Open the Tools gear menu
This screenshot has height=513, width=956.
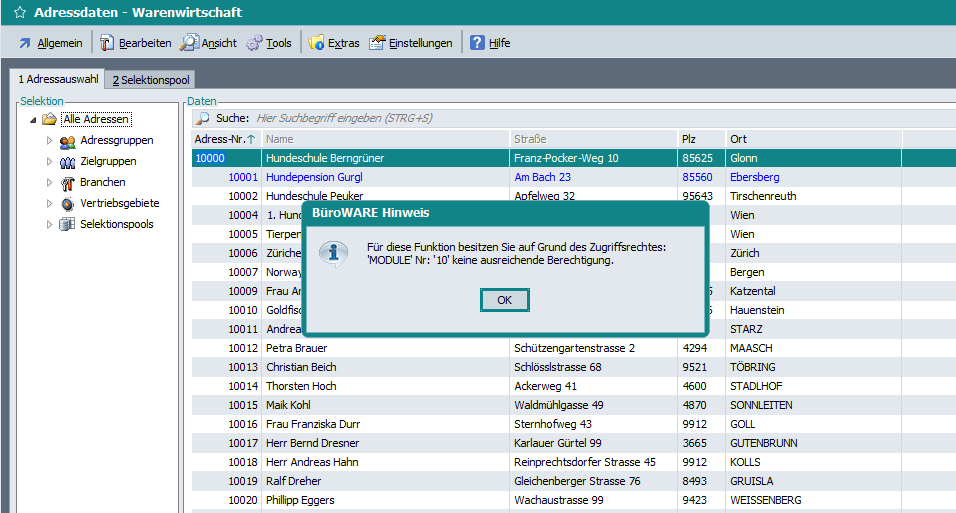269,43
